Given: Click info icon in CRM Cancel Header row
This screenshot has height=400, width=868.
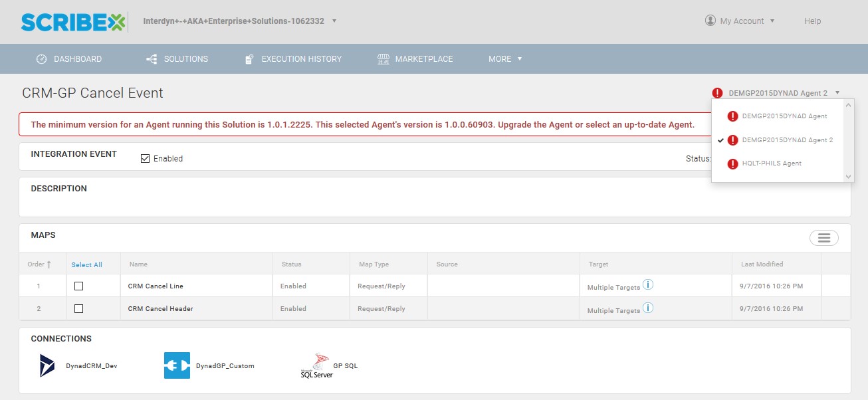Looking at the screenshot, I should (x=648, y=308).
